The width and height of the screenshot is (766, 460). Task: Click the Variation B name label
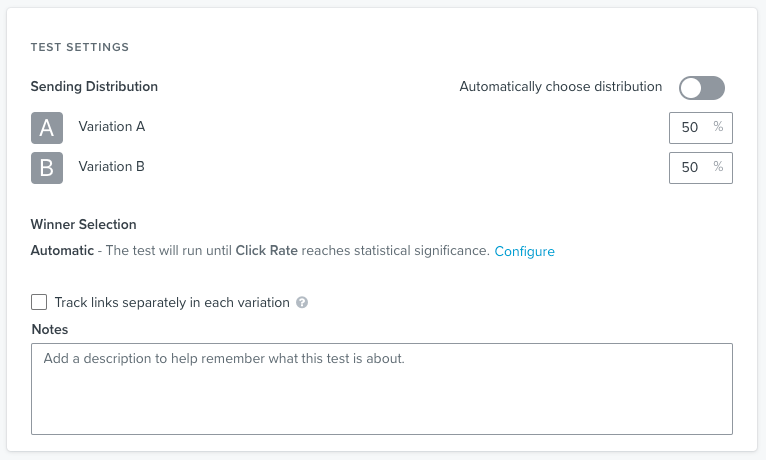tap(111, 166)
